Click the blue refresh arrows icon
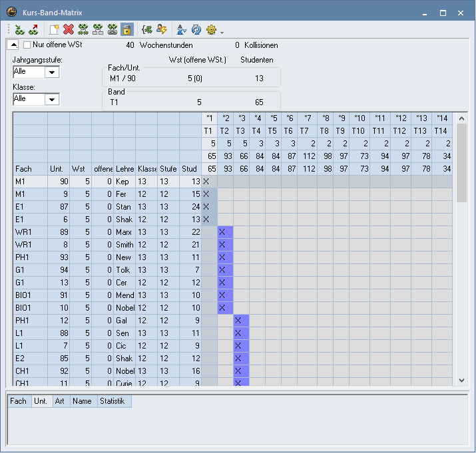The image size is (476, 453). (196, 30)
